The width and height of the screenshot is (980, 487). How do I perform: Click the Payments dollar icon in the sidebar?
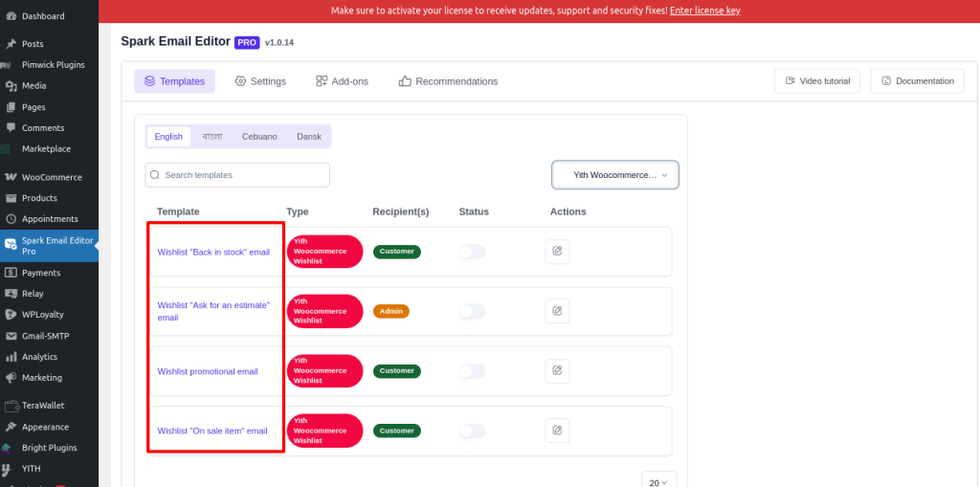click(x=11, y=273)
